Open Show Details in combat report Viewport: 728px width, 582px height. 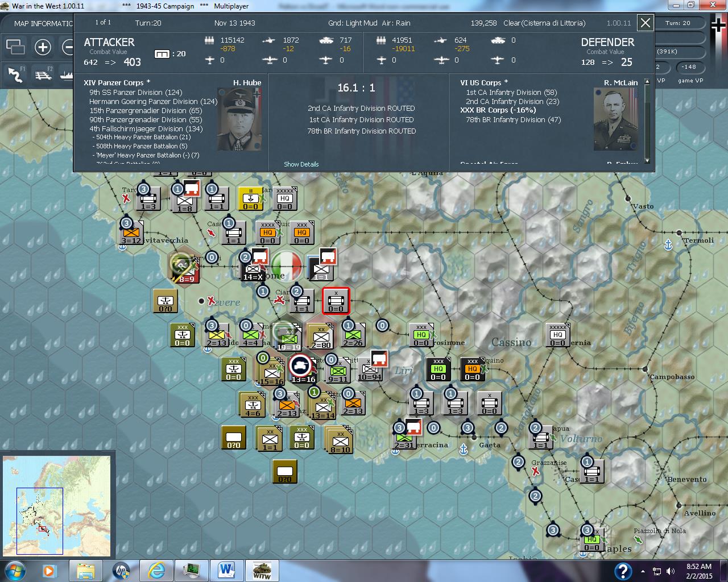(301, 164)
